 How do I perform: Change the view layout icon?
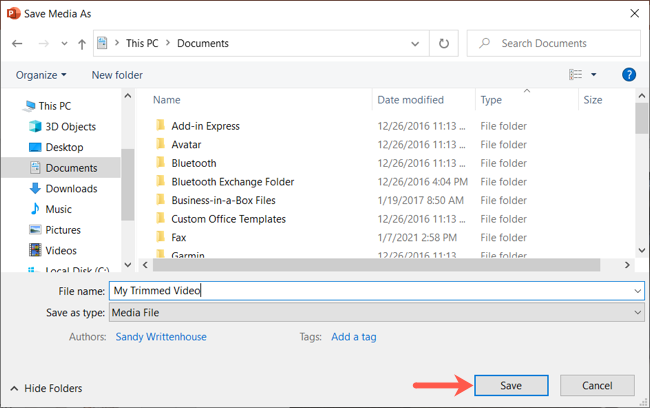[x=575, y=74]
